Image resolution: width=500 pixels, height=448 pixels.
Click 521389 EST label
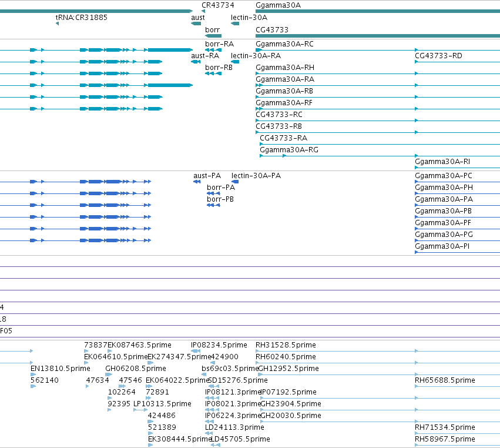[x=162, y=427]
